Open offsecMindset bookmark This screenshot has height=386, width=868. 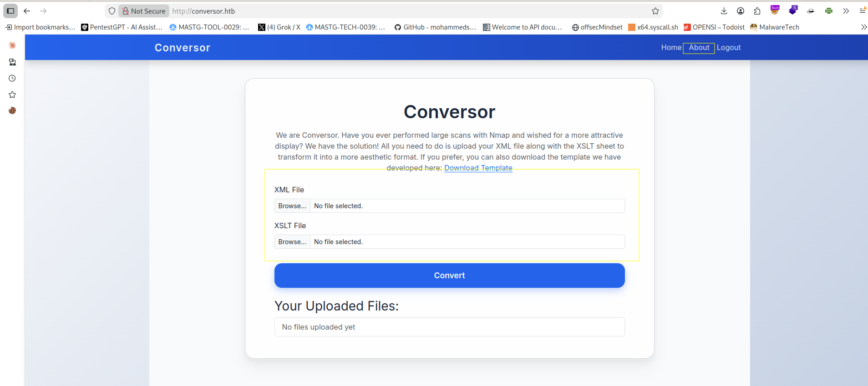(x=597, y=27)
